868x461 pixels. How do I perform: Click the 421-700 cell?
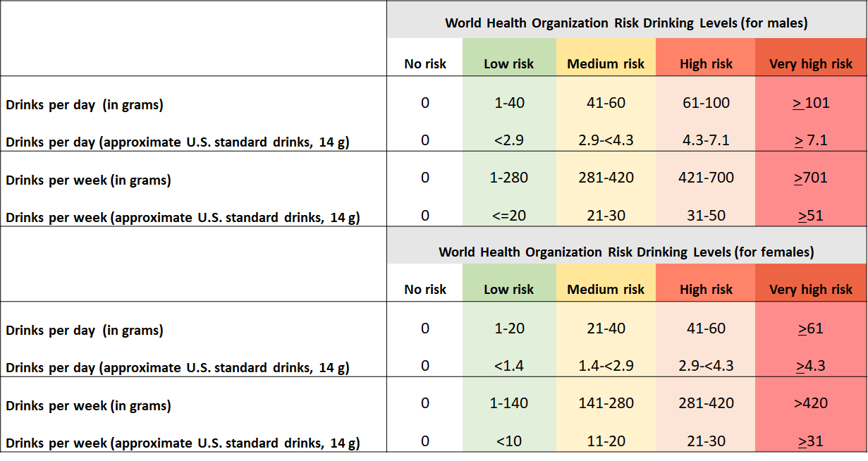point(706,178)
